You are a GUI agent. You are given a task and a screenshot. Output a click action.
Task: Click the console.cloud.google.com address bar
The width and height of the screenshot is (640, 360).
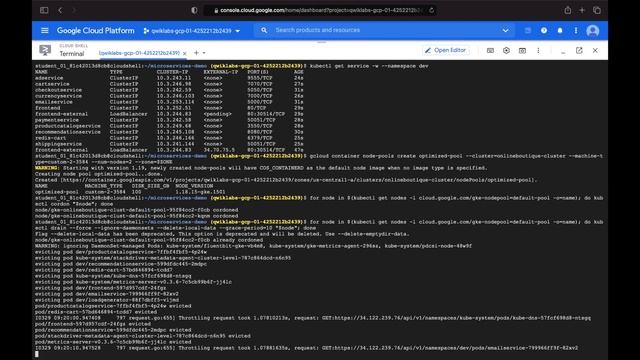[321, 10]
